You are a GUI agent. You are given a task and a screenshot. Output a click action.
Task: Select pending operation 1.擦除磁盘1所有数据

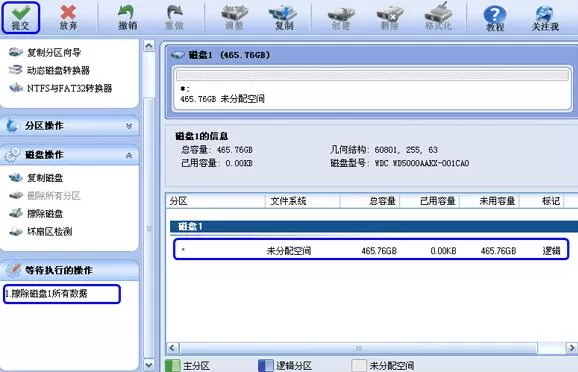[x=62, y=294]
